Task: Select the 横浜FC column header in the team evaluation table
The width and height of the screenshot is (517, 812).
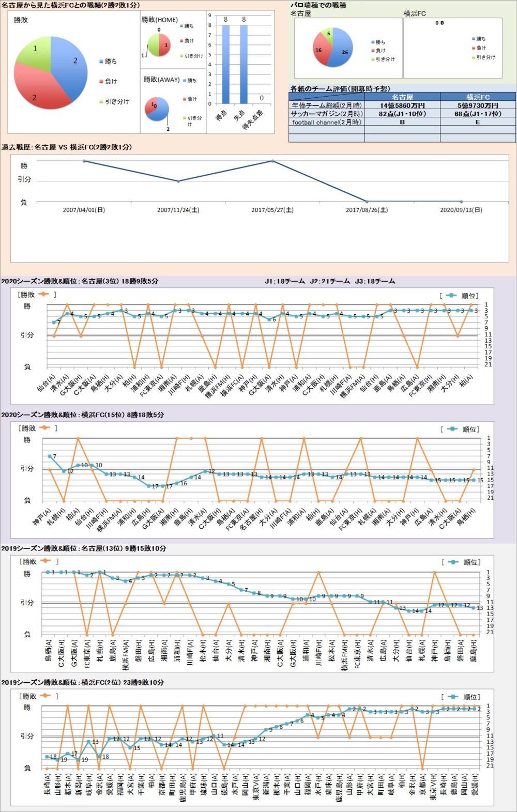Action: (478, 97)
